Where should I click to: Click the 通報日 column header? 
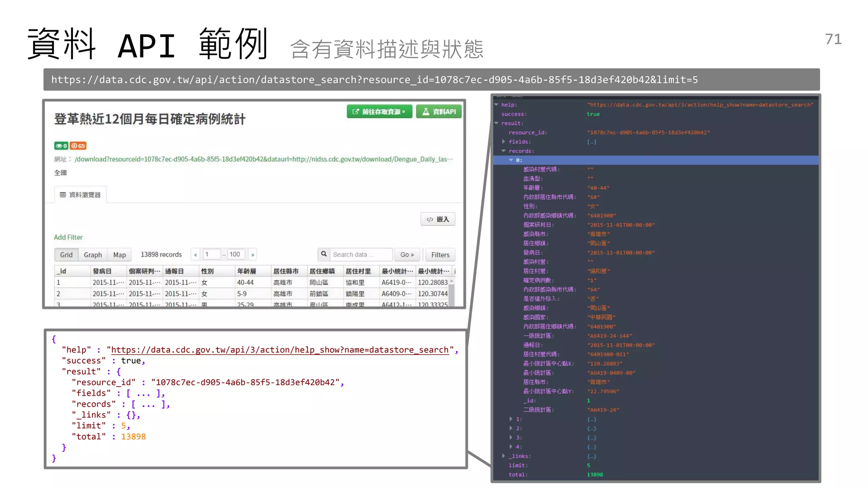pos(181,271)
